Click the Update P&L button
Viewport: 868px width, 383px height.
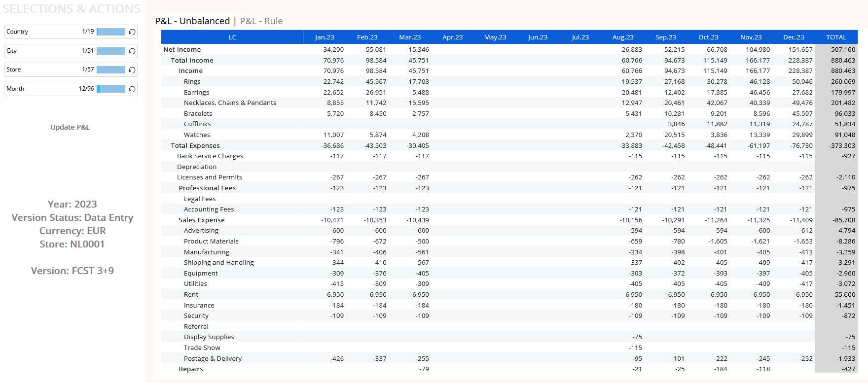pyautogui.click(x=70, y=127)
